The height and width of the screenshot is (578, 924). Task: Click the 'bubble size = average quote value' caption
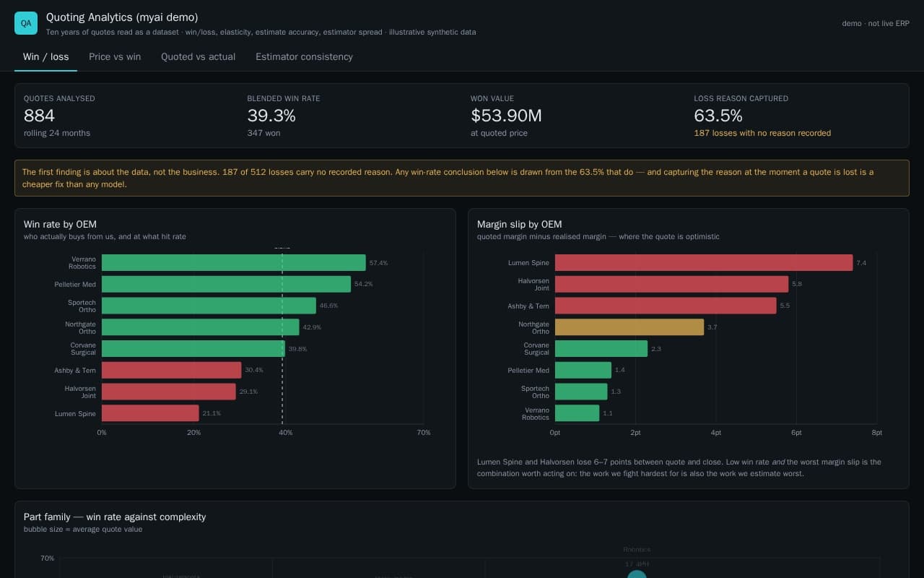click(83, 529)
